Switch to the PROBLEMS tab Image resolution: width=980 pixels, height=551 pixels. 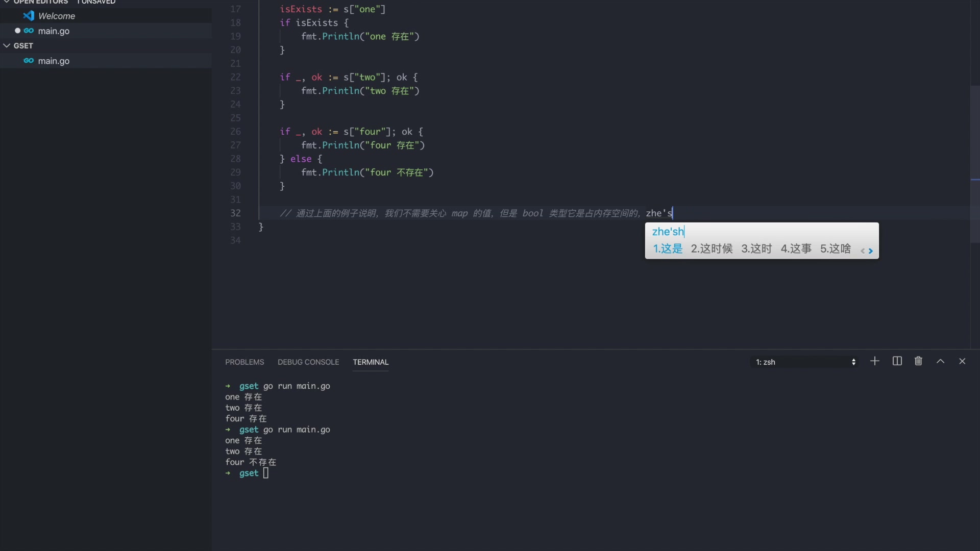click(x=244, y=362)
